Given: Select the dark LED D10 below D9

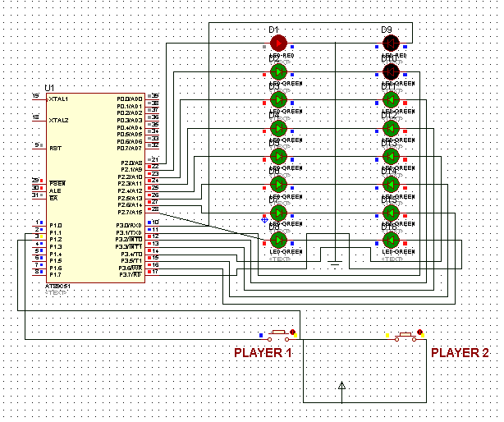Looking at the screenshot, I should point(391,71).
